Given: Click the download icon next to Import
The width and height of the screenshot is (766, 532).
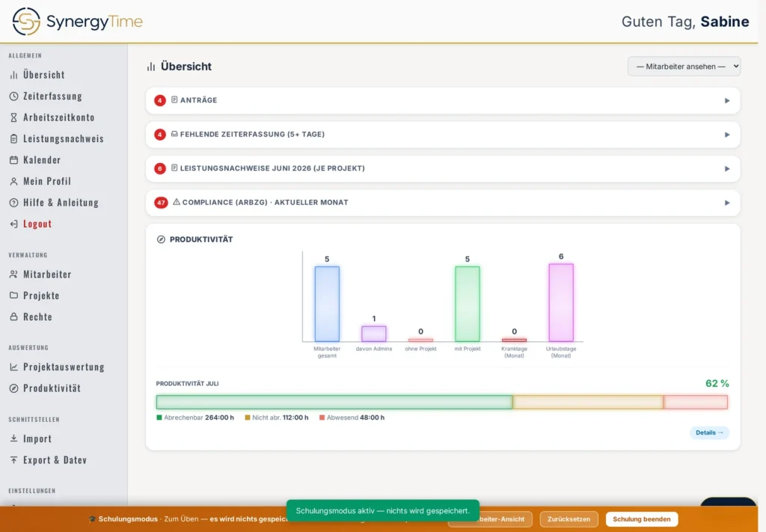Looking at the screenshot, I should pos(13,438).
